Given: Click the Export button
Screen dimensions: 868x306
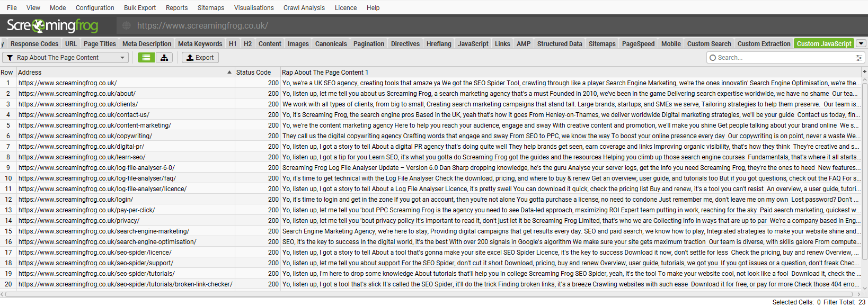Looking at the screenshot, I should [x=200, y=57].
